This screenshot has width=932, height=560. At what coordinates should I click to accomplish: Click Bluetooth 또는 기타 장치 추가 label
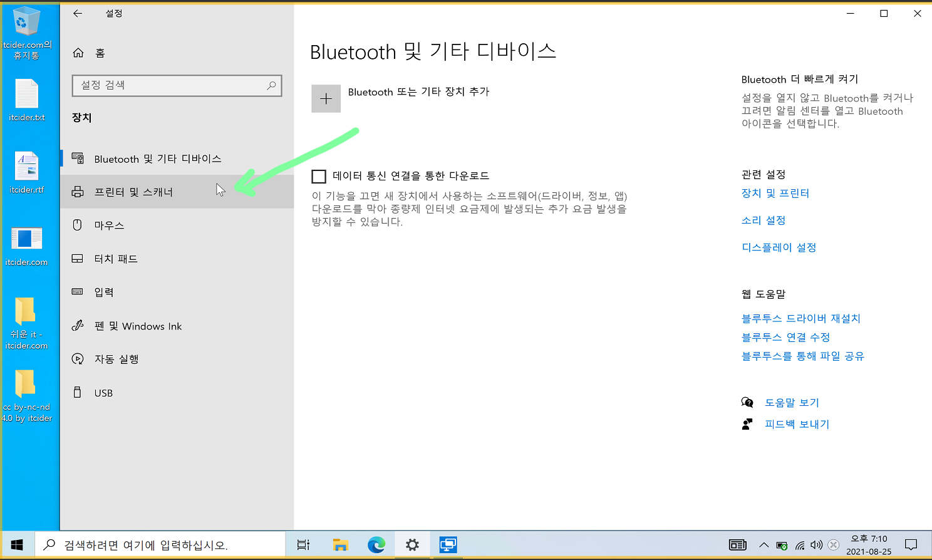click(418, 92)
